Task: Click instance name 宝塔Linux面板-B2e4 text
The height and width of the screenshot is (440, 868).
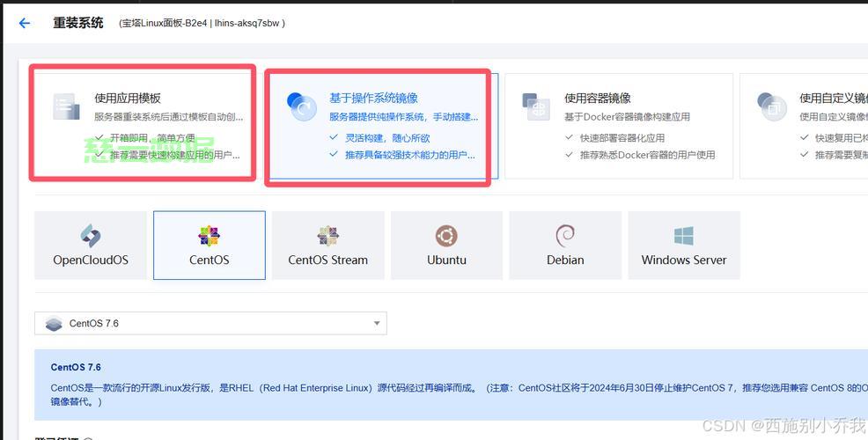Action: click(x=165, y=23)
